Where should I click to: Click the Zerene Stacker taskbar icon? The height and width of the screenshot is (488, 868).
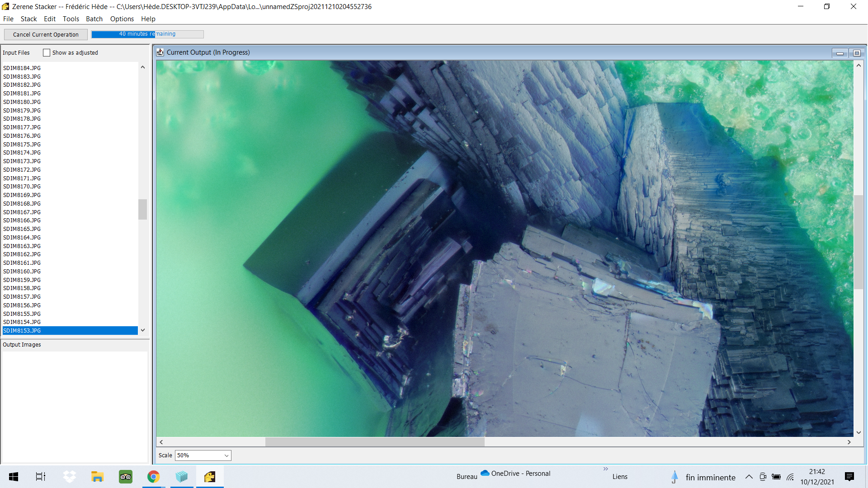tap(210, 477)
